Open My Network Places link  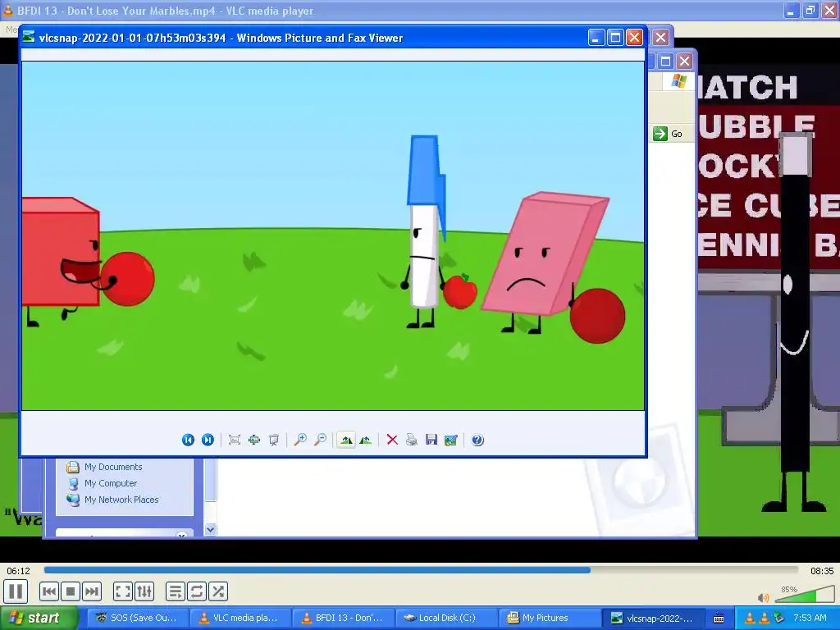(x=113, y=500)
